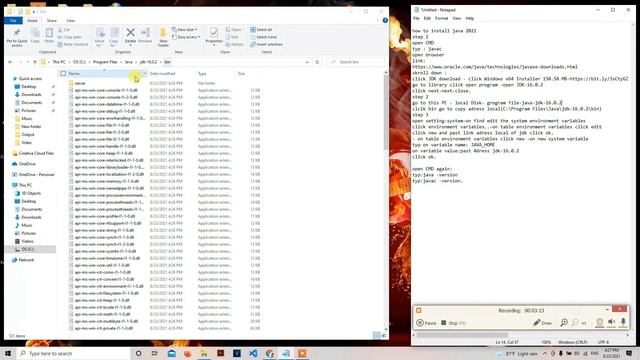Stop the screen recording
Screen dimensions: 640x360
point(453,323)
